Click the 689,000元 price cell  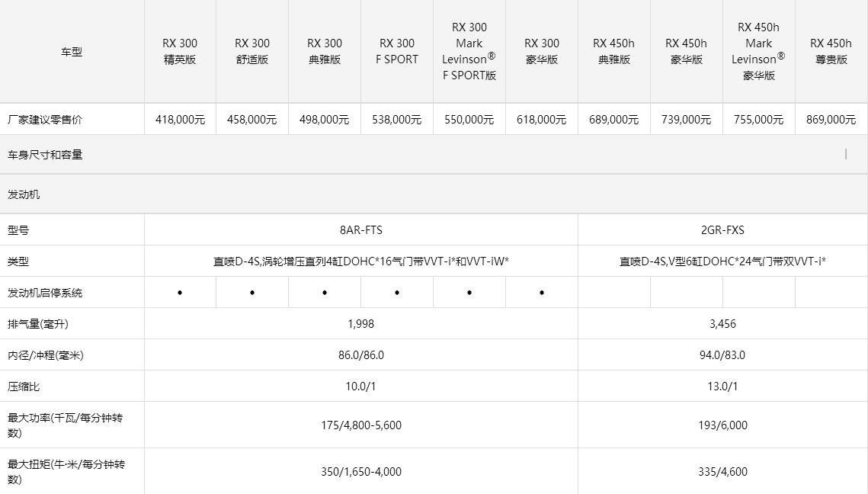tap(614, 120)
